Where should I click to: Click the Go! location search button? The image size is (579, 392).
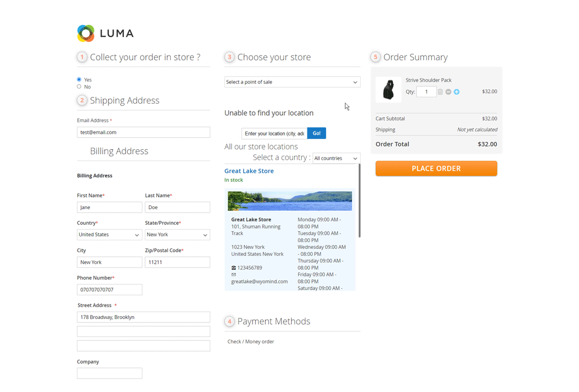[x=316, y=133]
